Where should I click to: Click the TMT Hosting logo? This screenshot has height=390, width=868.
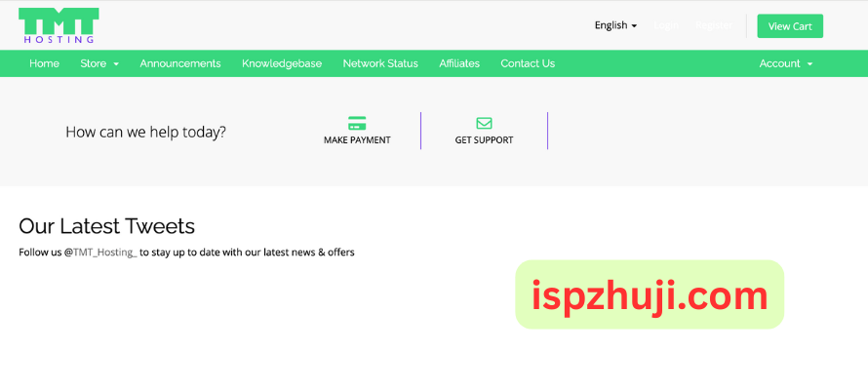[59, 25]
